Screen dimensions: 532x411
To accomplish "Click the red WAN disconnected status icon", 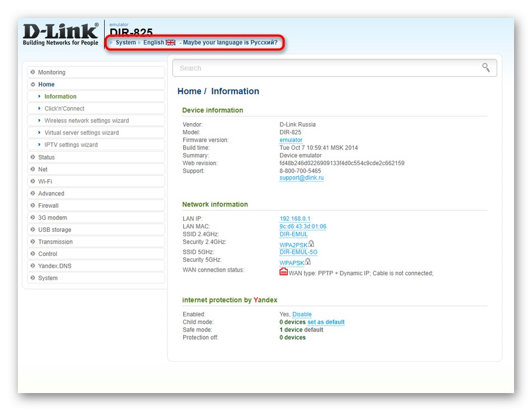I will pyautogui.click(x=283, y=271).
